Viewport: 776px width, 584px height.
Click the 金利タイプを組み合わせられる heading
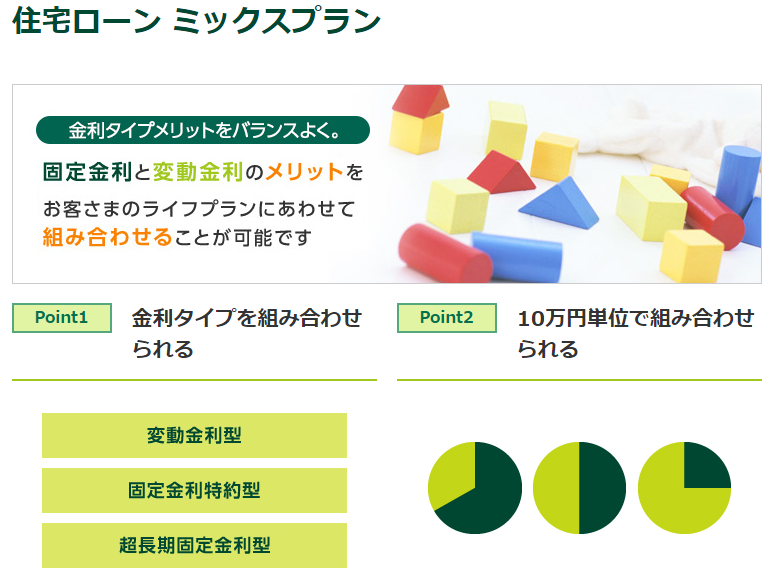pos(246,334)
